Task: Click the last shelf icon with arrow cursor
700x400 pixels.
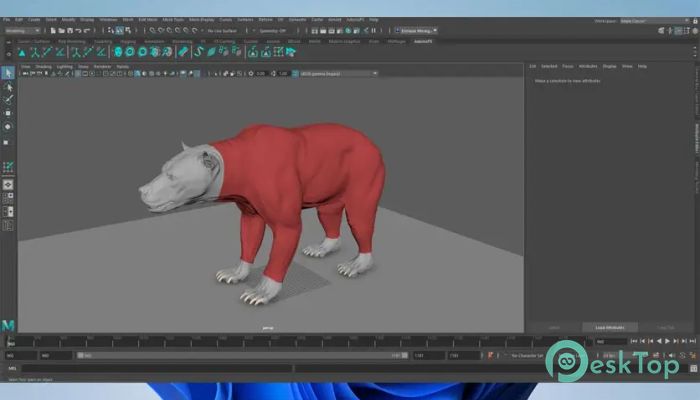Action: pyautogui.click(x=291, y=52)
